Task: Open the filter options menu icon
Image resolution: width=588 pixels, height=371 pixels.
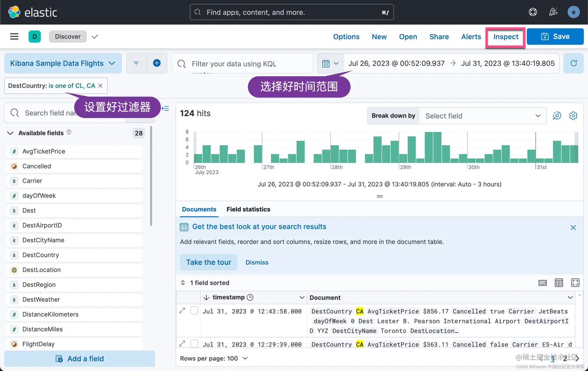Action: point(136,63)
